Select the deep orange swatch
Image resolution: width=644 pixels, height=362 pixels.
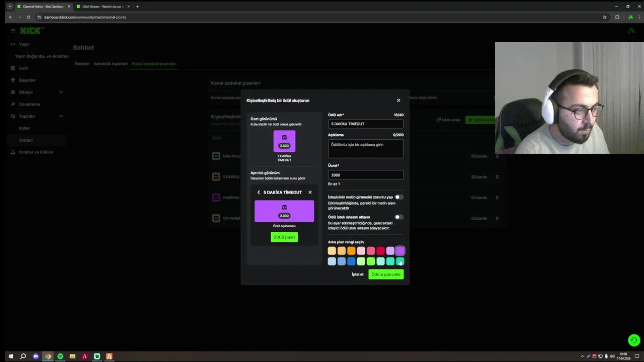click(351, 251)
